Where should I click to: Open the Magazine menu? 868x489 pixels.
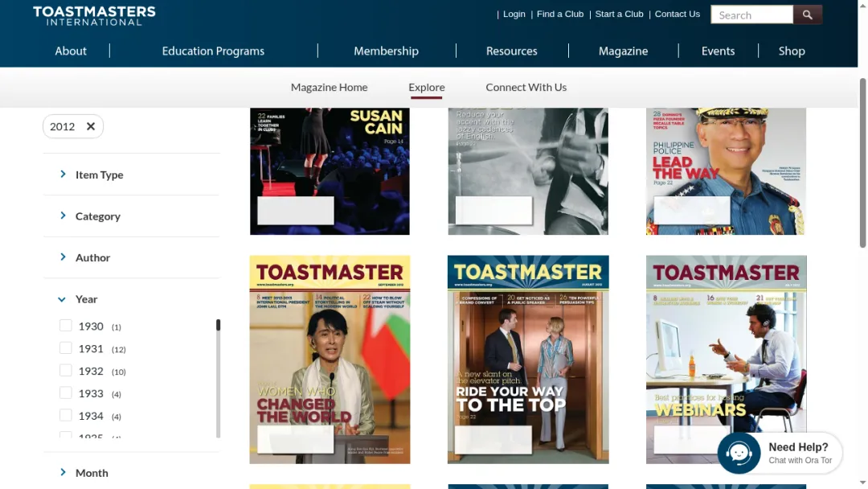coord(624,51)
